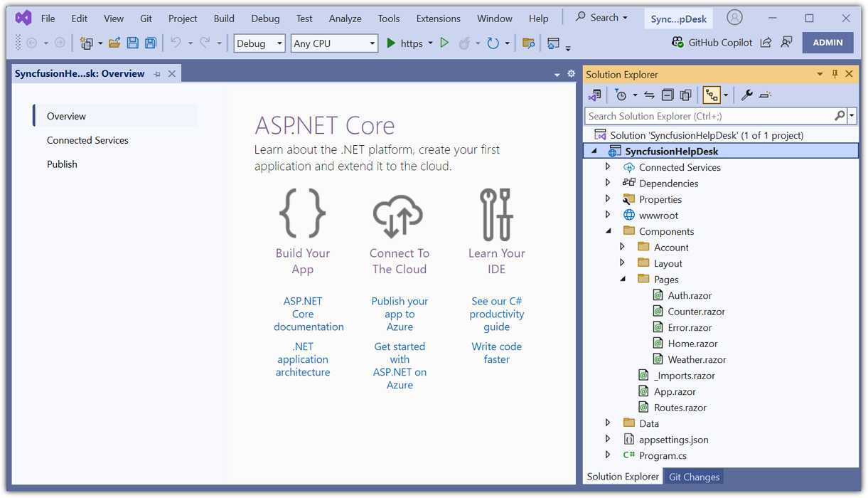The width and height of the screenshot is (868, 498).
Task: Click the Open File folder icon
Action: point(114,43)
